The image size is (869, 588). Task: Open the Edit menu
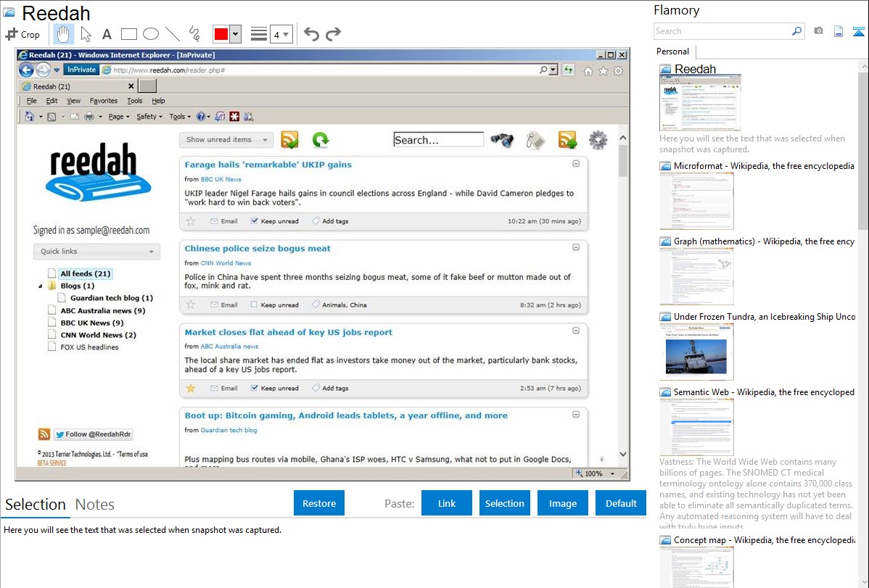52,101
